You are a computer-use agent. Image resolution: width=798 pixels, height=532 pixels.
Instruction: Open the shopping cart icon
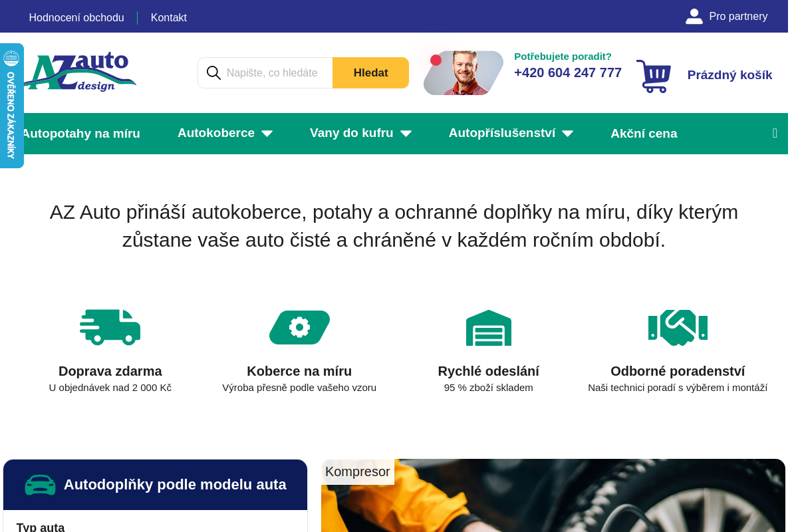(x=653, y=75)
